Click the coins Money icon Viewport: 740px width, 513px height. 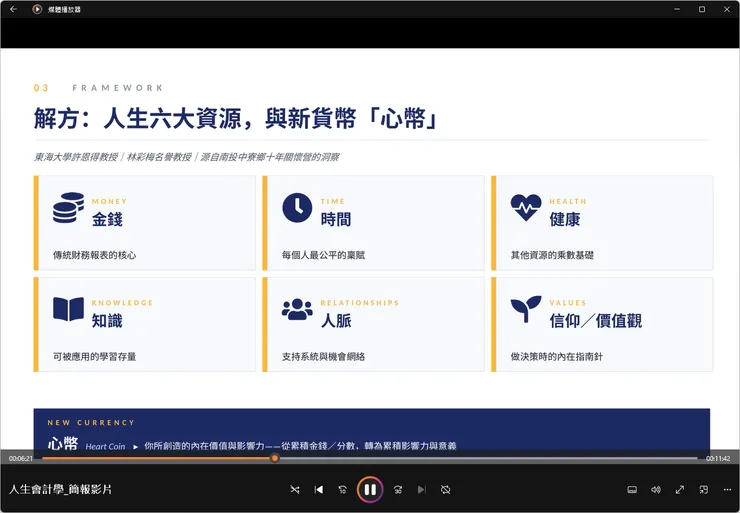click(x=68, y=208)
